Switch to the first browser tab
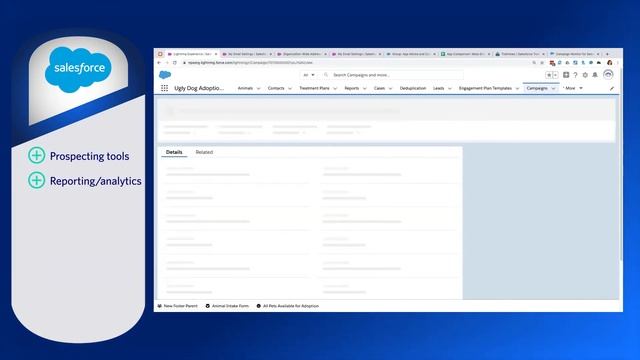 point(192,54)
